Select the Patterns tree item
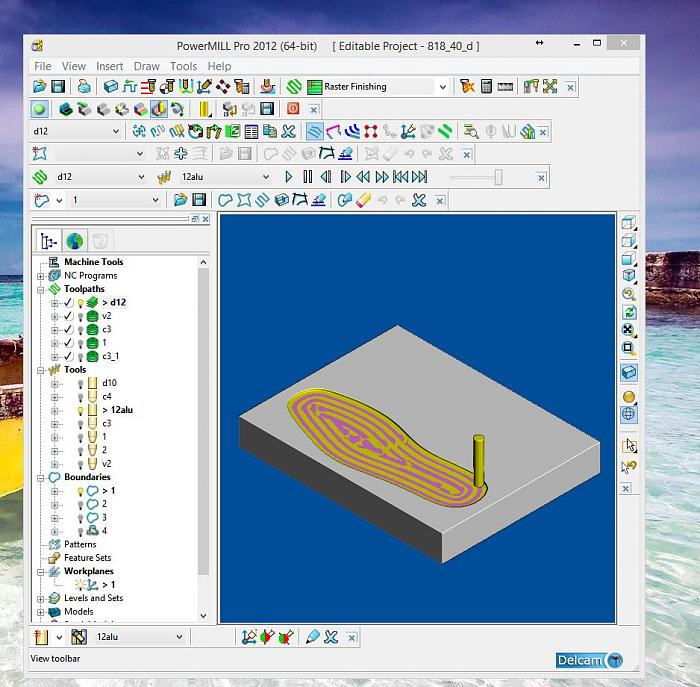 click(80, 545)
